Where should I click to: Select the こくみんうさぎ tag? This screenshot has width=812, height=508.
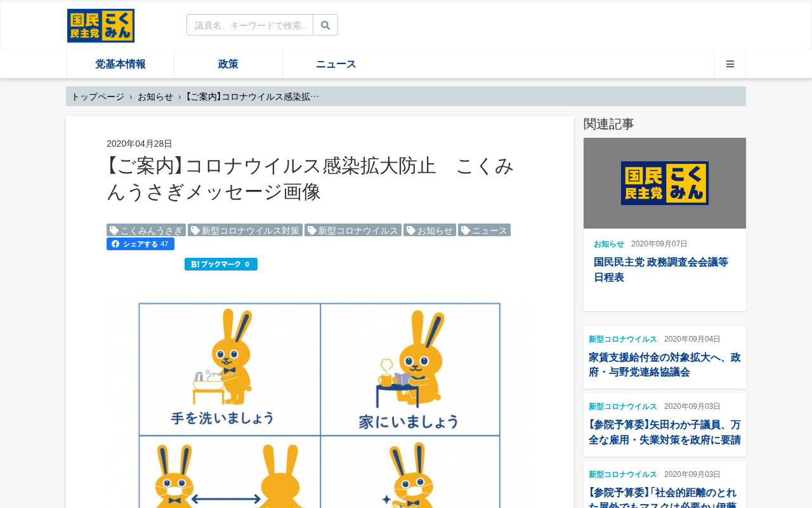(x=146, y=230)
